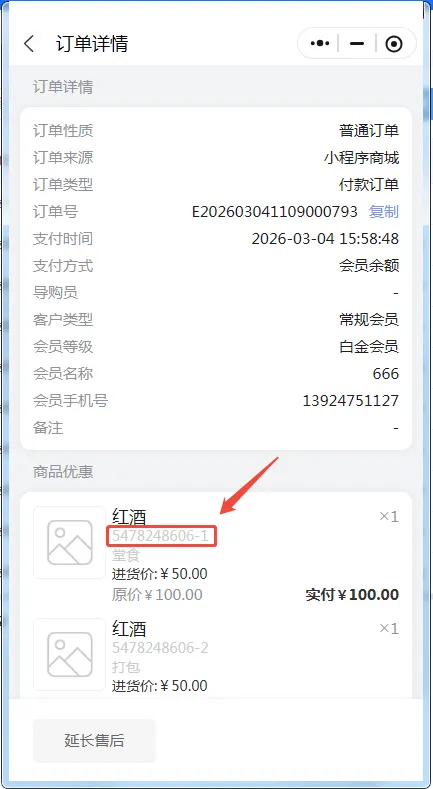Open first 红酒 product image placeholder
The height and width of the screenshot is (789, 433).
coord(69,542)
